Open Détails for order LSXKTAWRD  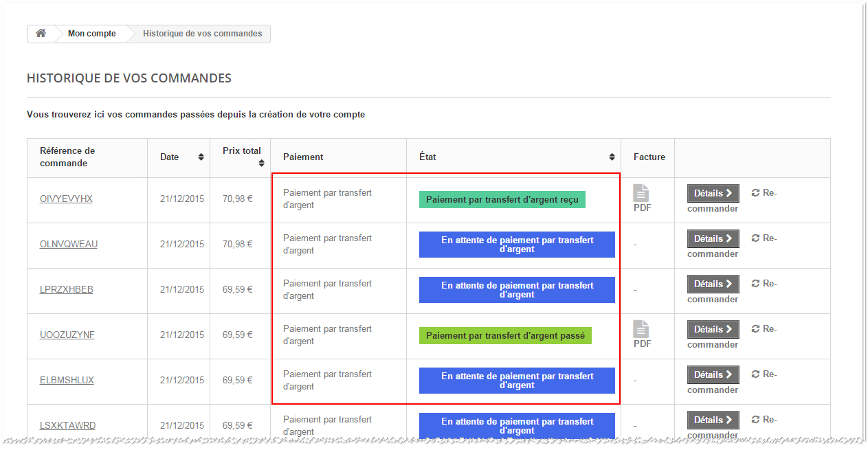click(713, 420)
